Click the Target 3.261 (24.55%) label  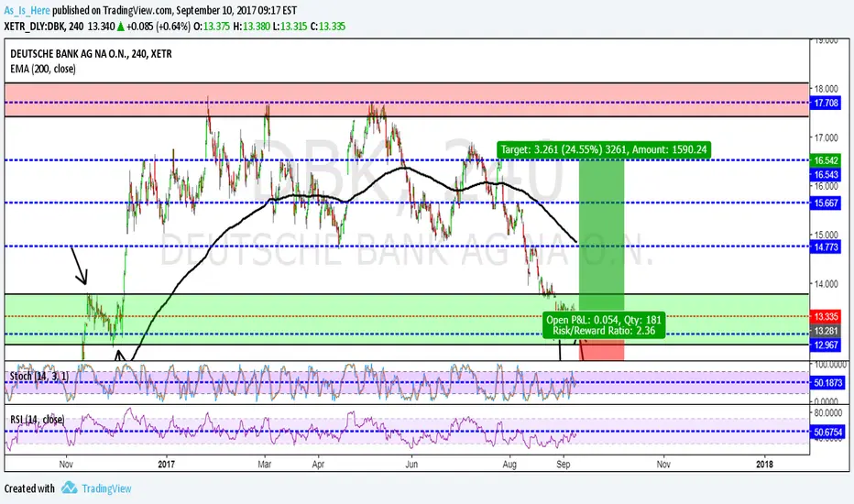coord(604,149)
